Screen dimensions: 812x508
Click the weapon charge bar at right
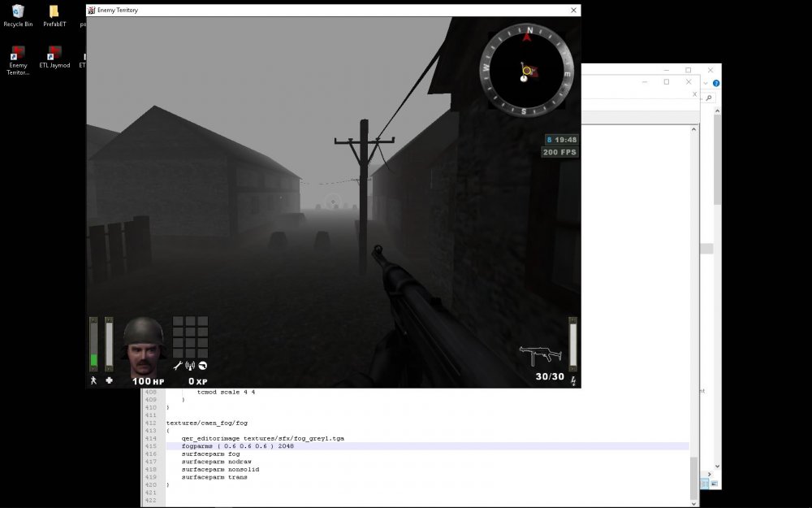point(572,344)
